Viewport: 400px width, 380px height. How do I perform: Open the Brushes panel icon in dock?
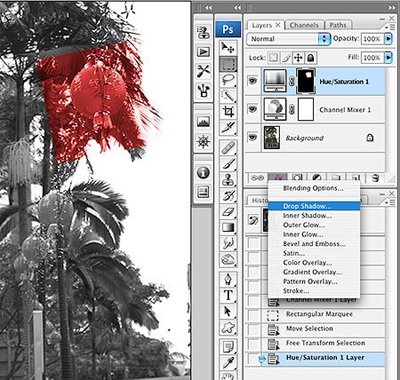[x=203, y=90]
